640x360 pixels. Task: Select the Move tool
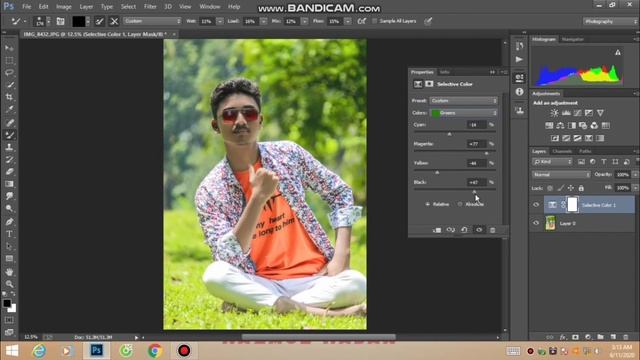click(x=9, y=48)
